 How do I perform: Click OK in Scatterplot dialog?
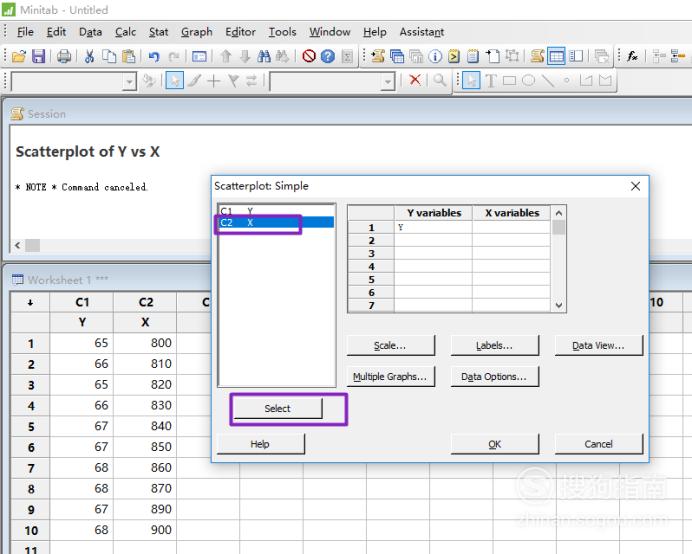[494, 444]
